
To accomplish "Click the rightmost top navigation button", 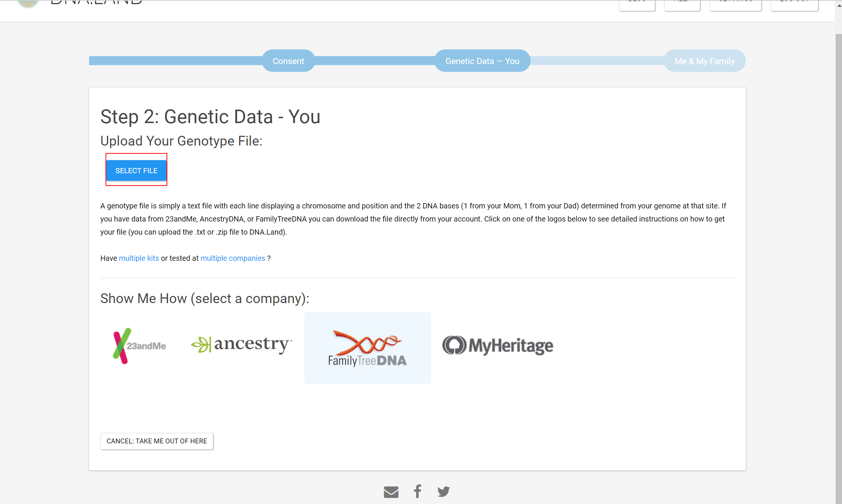I will click(x=794, y=5).
